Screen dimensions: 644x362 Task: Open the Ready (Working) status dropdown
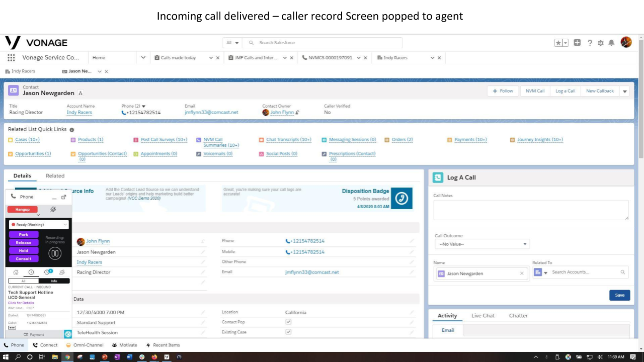point(38,225)
